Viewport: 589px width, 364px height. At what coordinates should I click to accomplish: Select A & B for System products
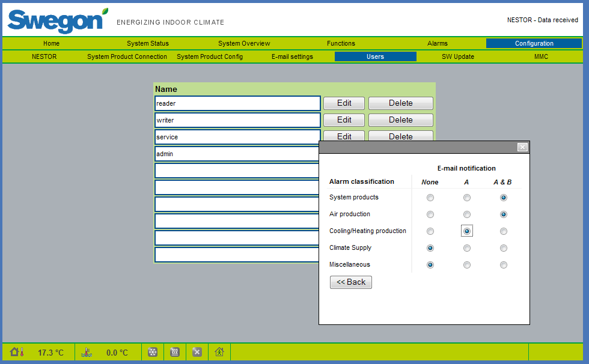pos(504,198)
